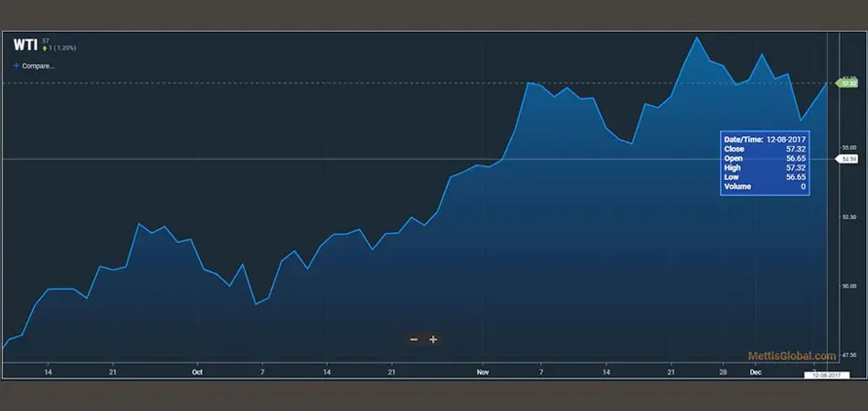Select the Nov marker on time axis

click(483, 373)
